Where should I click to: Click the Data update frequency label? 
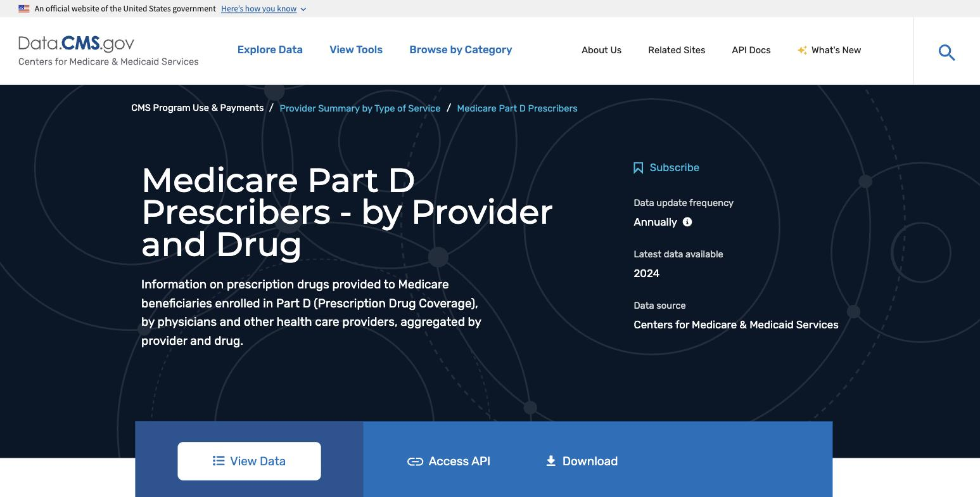click(x=684, y=203)
